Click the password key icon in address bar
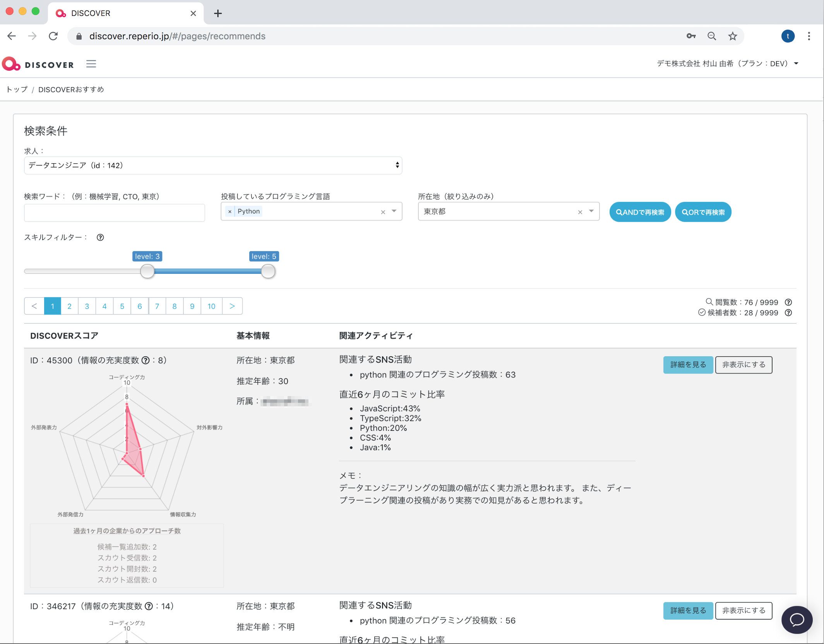The image size is (824, 644). (x=691, y=36)
